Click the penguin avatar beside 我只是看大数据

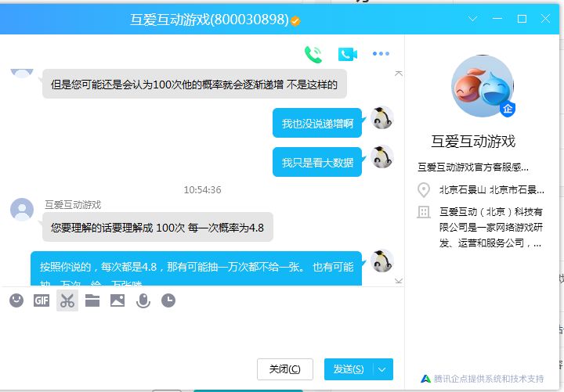pyautogui.click(x=382, y=157)
